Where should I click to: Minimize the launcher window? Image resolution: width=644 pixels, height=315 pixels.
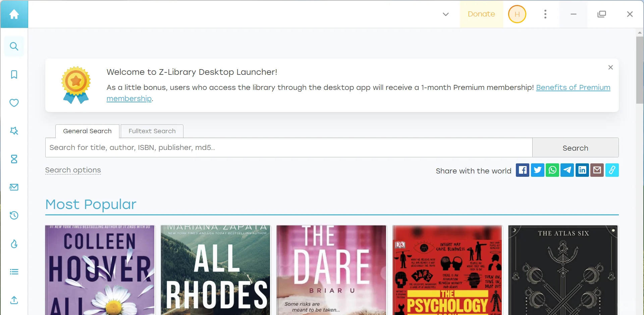pos(574,14)
